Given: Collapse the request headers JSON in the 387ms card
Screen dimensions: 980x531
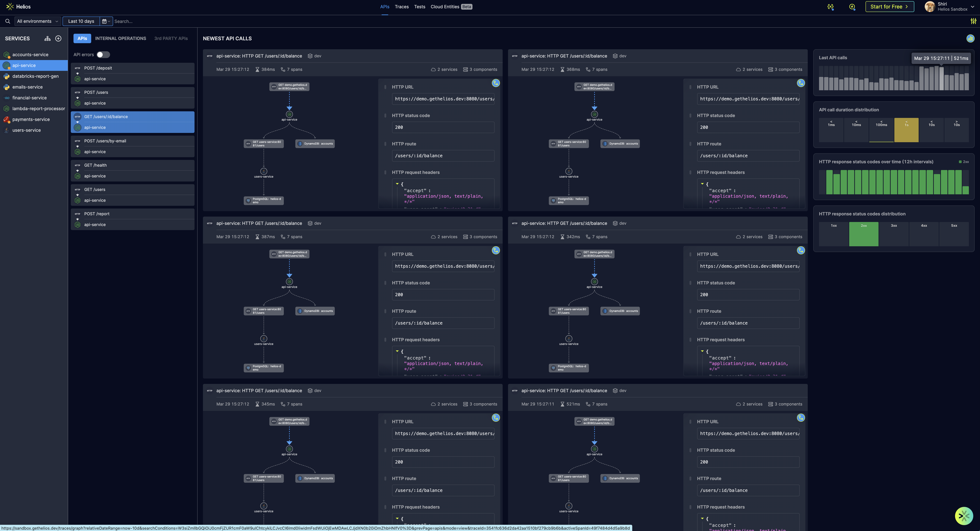Looking at the screenshot, I should 397,351.
